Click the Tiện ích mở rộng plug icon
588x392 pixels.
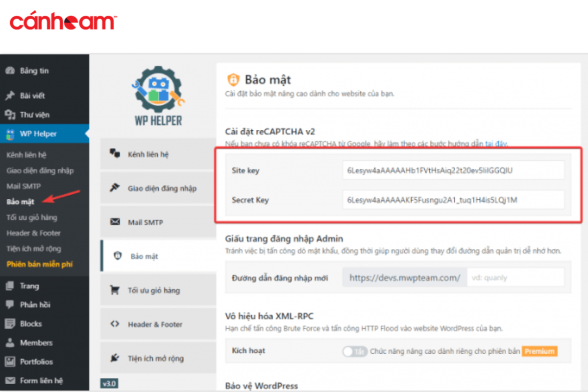tap(115, 358)
